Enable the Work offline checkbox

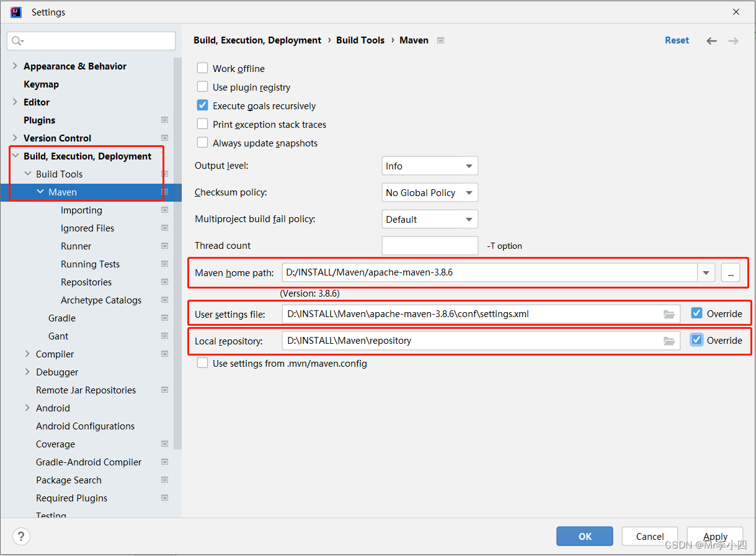[x=202, y=68]
